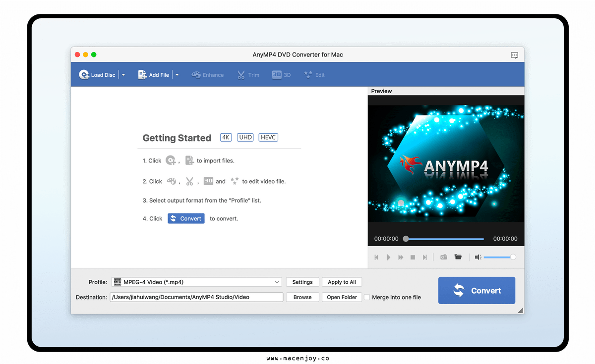Click the load disc icon in step 1

point(171,160)
